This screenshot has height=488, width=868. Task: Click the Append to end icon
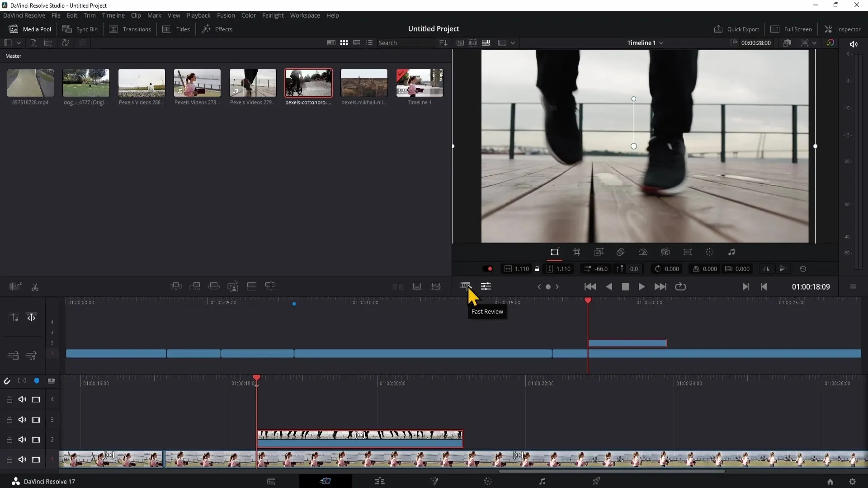click(x=195, y=286)
